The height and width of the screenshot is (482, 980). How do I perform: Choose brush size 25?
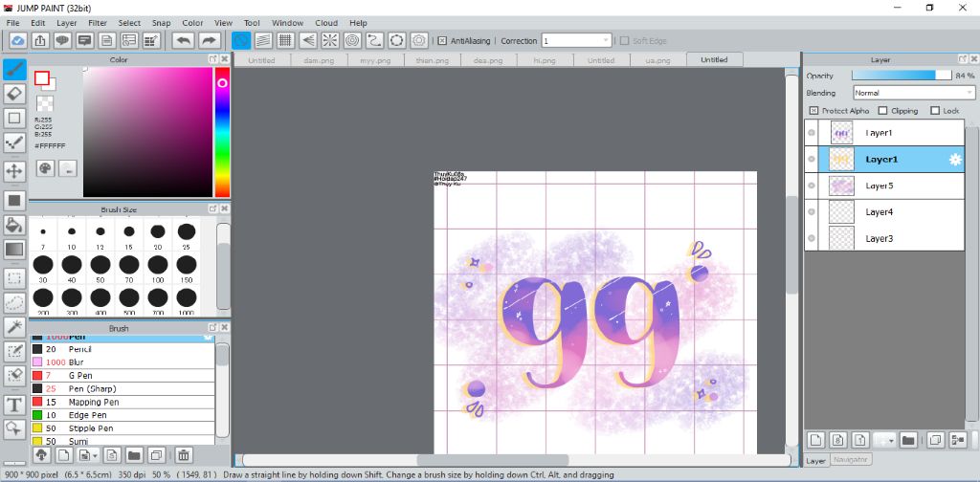click(x=187, y=236)
